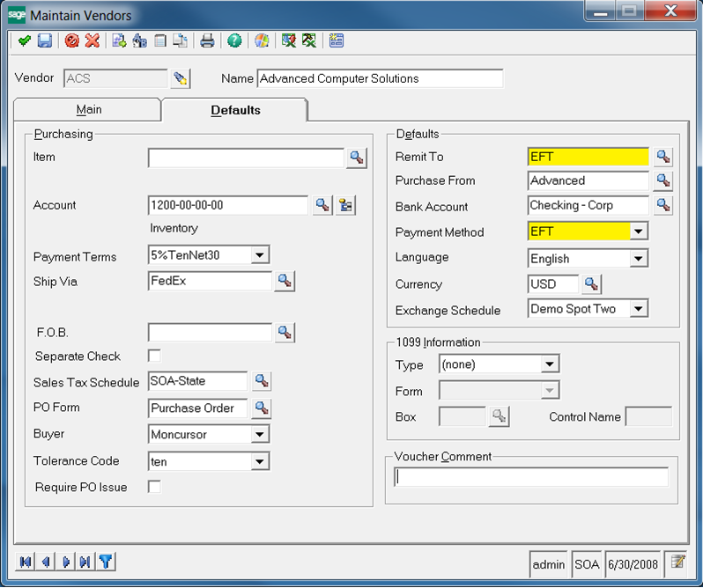Click the Vendor flashlight lookup icon
The height and width of the screenshot is (588, 703).
point(180,78)
